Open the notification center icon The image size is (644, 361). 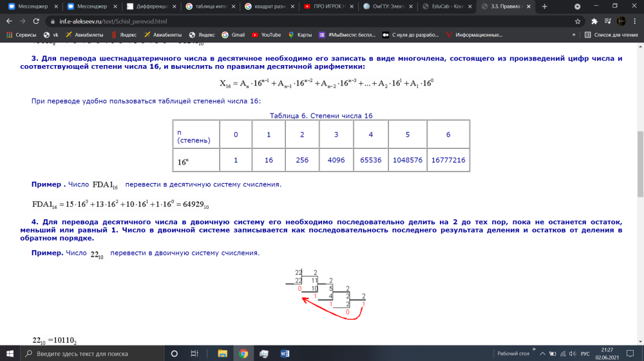pos(630,354)
